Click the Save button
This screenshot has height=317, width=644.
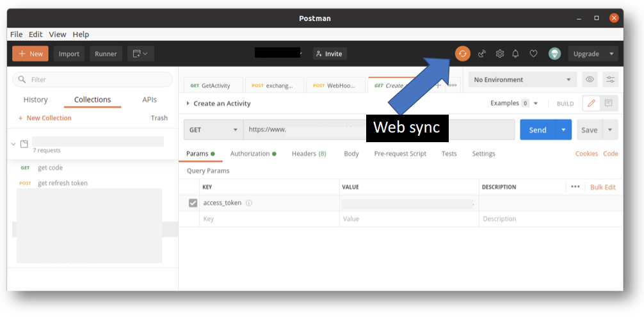pos(590,130)
